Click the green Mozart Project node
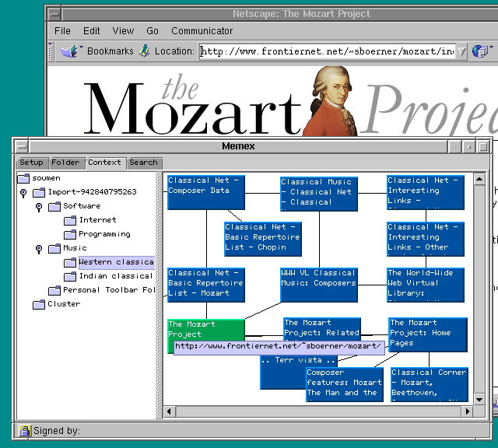 [x=205, y=331]
